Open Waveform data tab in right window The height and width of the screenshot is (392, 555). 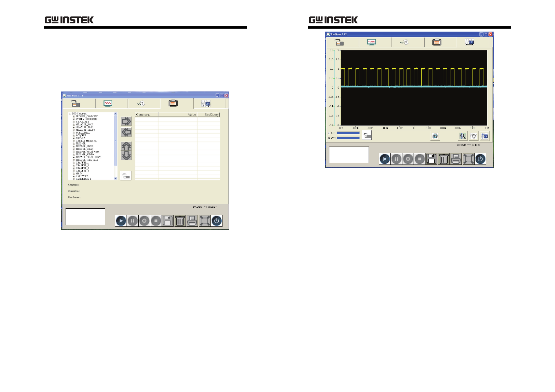click(408, 42)
